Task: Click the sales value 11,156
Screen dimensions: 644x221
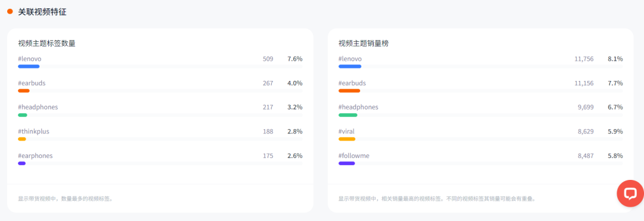Action: pos(584,83)
